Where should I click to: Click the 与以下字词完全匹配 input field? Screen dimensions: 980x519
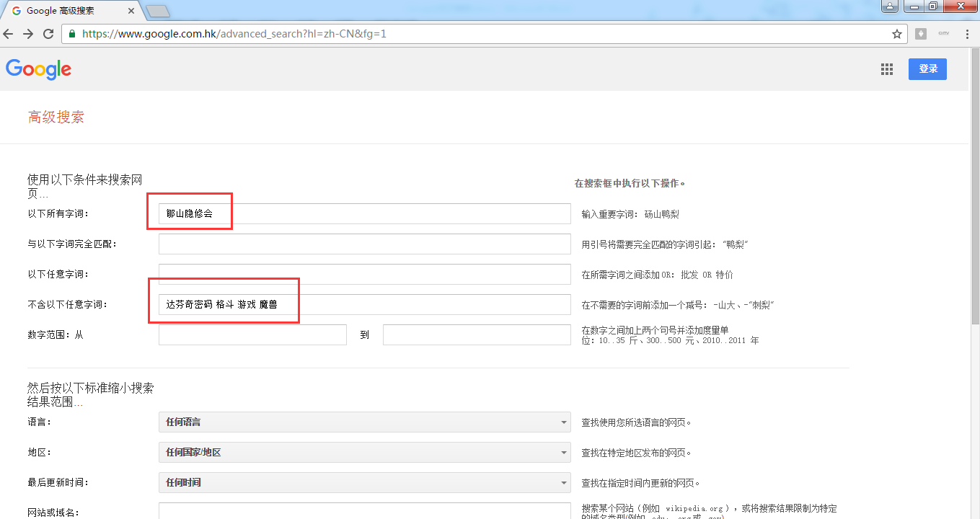(x=365, y=244)
